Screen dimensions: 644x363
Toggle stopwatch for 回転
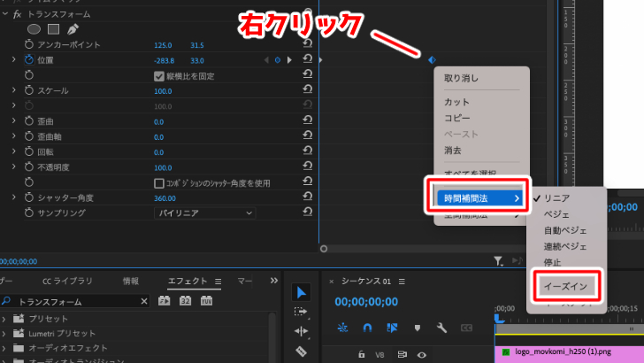[x=28, y=151]
